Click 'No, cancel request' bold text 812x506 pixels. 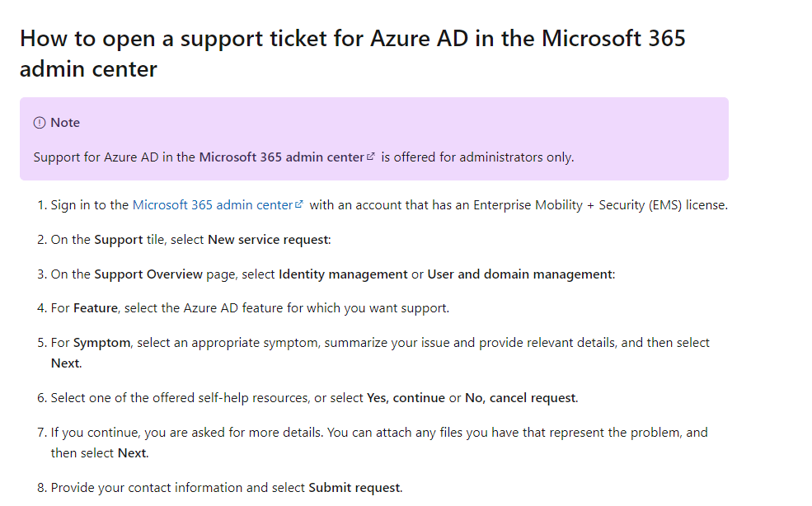tap(520, 398)
